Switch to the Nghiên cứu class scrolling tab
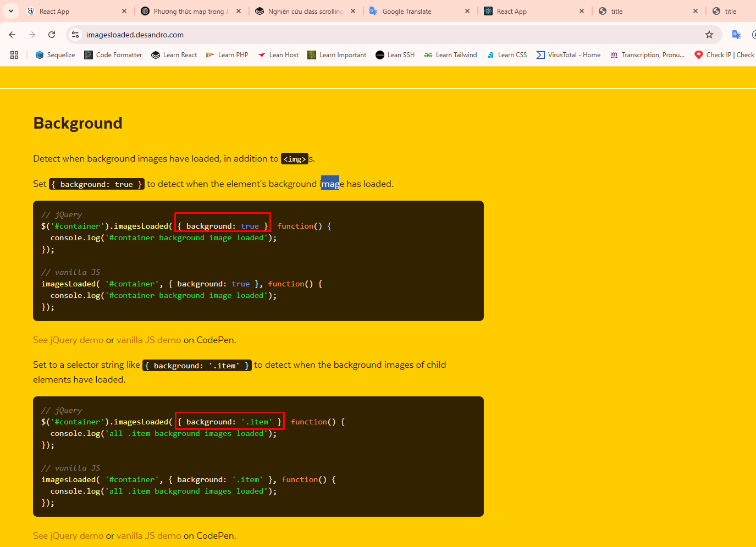Image resolution: width=756 pixels, height=547 pixels. click(305, 12)
